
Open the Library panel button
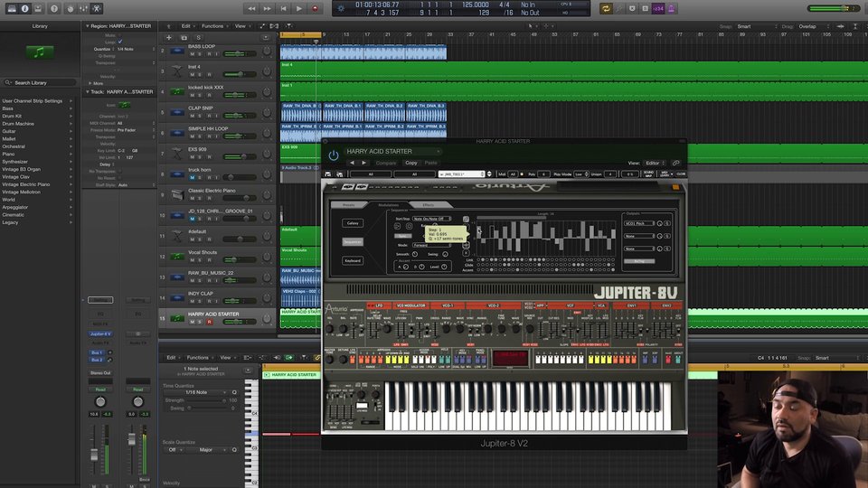12,8
